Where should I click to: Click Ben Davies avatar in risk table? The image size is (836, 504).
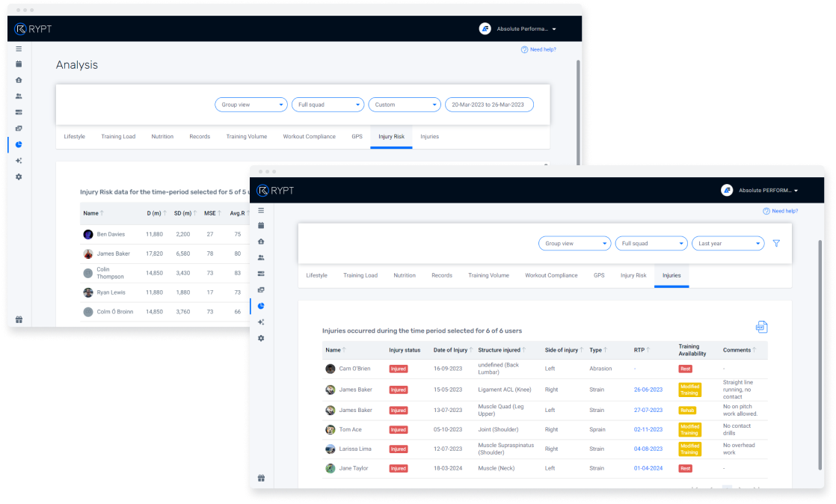[88, 234]
